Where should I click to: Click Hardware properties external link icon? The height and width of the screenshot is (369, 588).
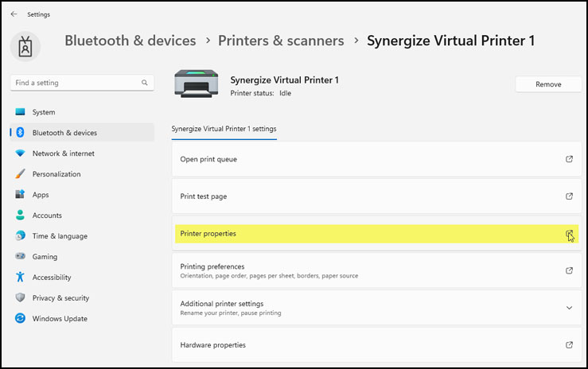pyautogui.click(x=569, y=345)
